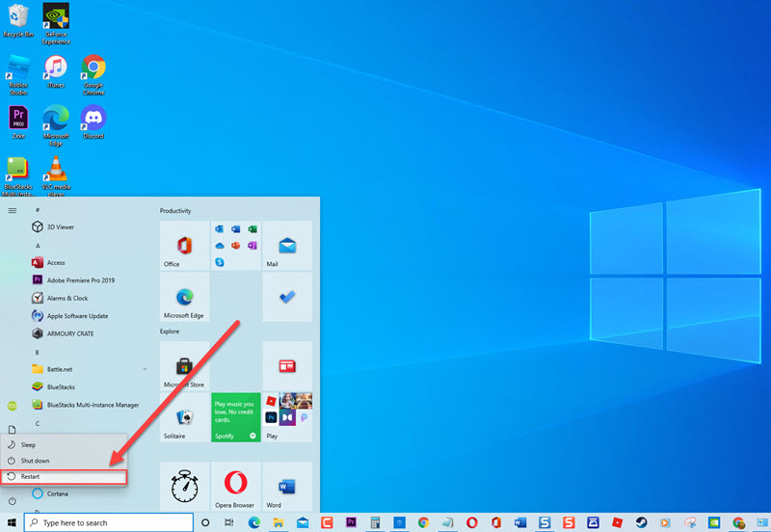Image resolution: width=771 pixels, height=532 pixels.
Task: Open File Explorer from taskbar
Action: click(x=279, y=522)
